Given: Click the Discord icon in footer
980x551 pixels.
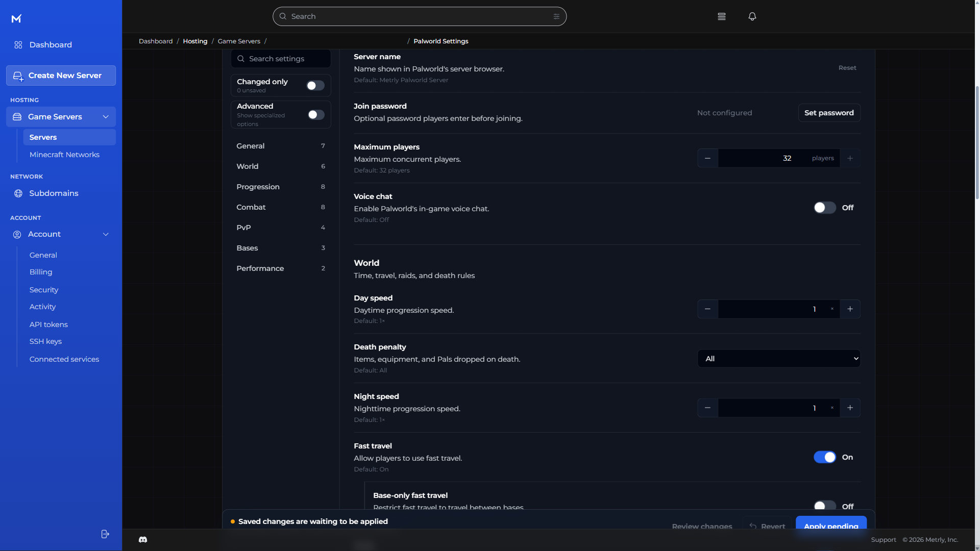Looking at the screenshot, I should pyautogui.click(x=143, y=539).
